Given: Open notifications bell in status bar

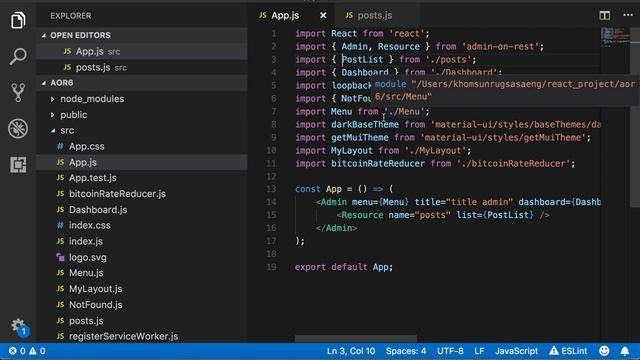Looking at the screenshot, I should [624, 351].
